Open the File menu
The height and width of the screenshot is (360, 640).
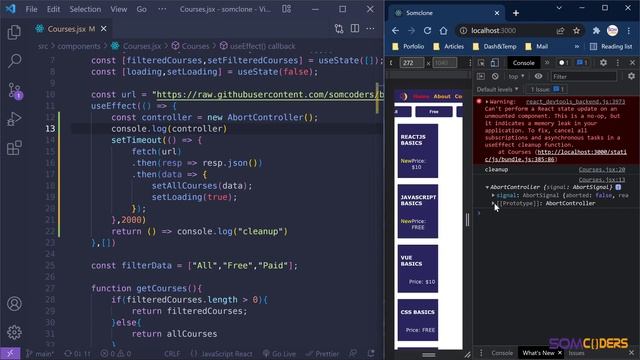coord(31,9)
